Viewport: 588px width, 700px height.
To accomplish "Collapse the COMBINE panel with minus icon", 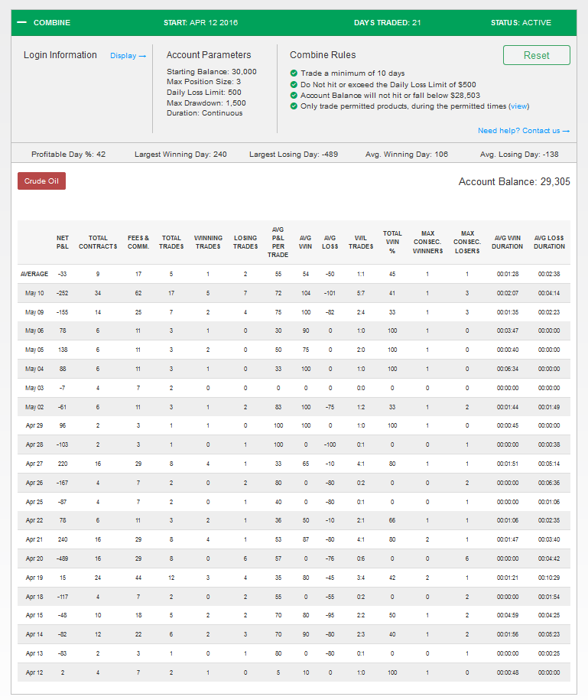I will (x=22, y=22).
